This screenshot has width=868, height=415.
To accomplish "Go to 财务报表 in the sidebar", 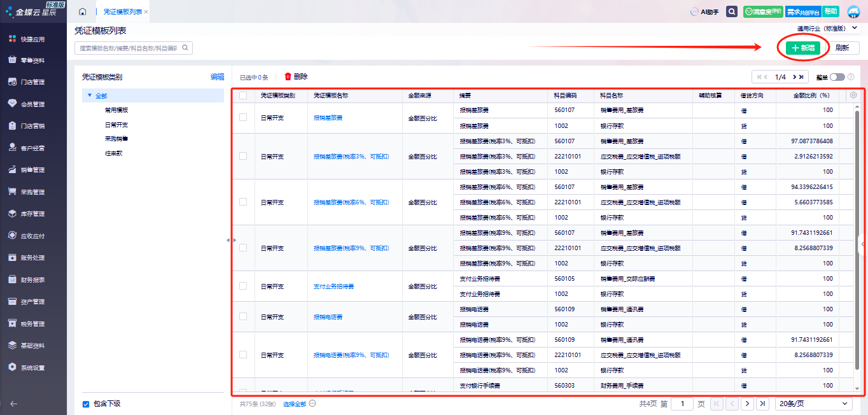I will [32, 279].
